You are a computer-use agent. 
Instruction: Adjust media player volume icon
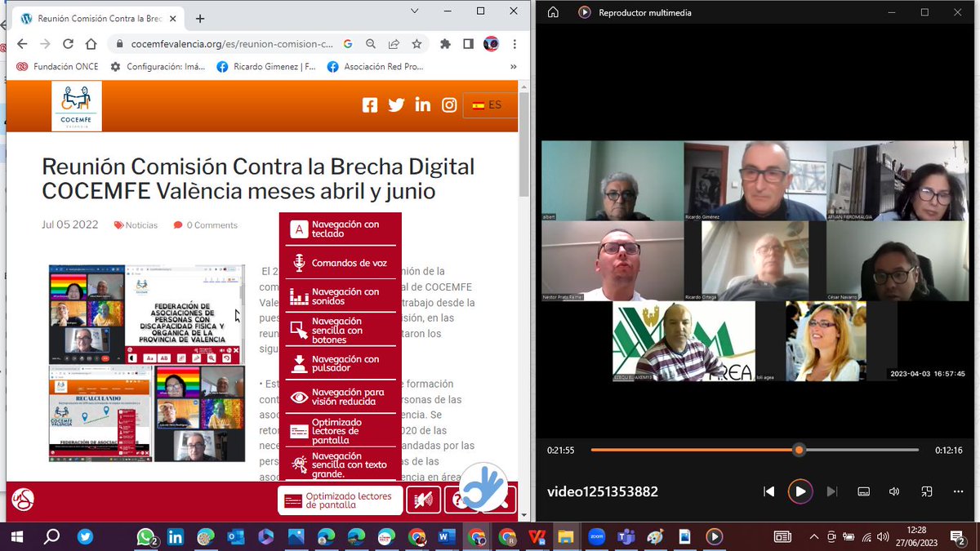coord(894,491)
